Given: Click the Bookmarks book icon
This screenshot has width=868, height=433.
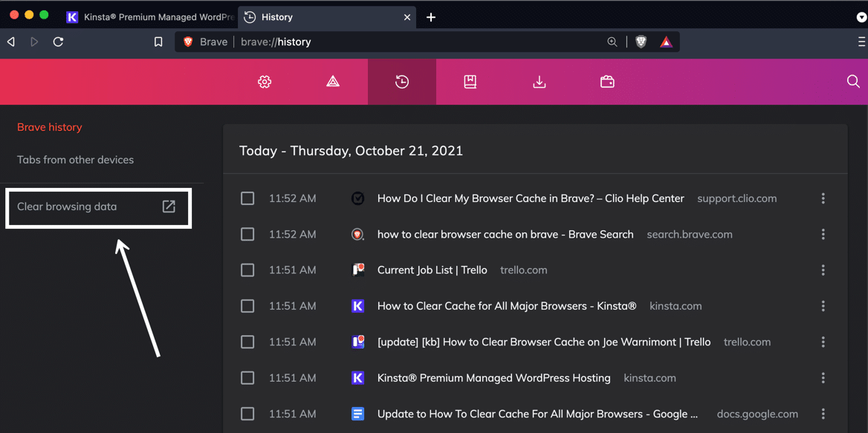Looking at the screenshot, I should (470, 82).
